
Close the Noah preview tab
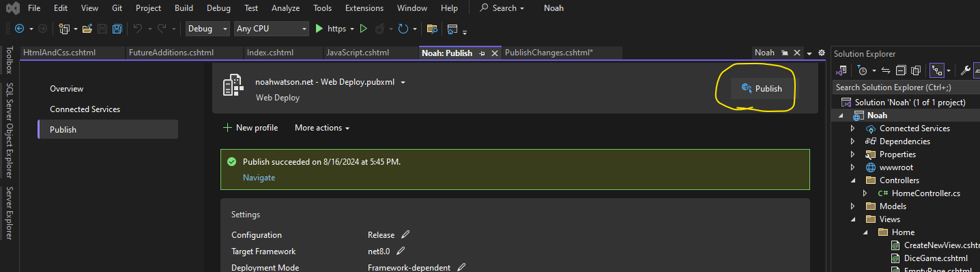pyautogui.click(x=796, y=53)
